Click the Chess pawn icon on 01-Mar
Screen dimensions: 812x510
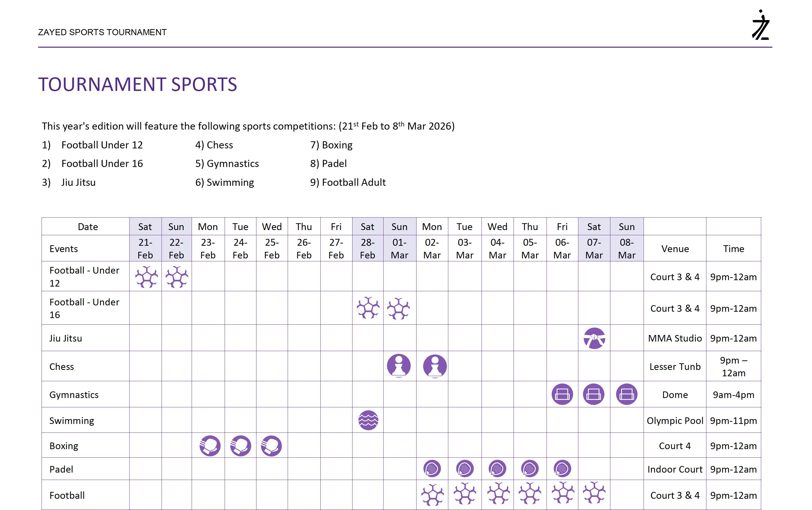click(x=399, y=366)
